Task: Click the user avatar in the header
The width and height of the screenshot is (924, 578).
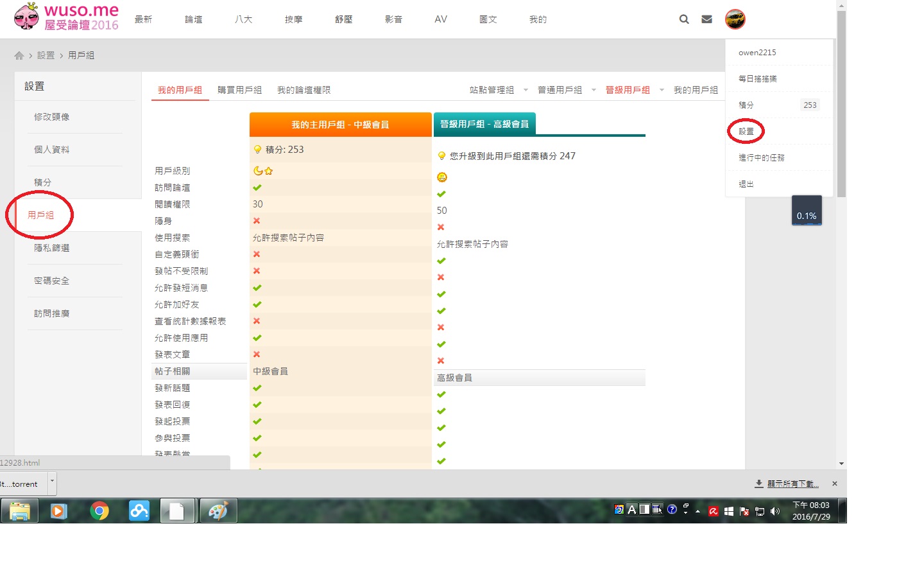Action: 735,19
